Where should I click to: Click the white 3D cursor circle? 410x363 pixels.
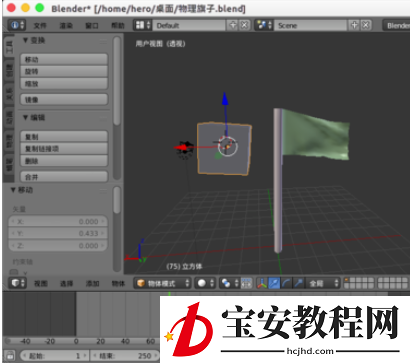point(228,146)
